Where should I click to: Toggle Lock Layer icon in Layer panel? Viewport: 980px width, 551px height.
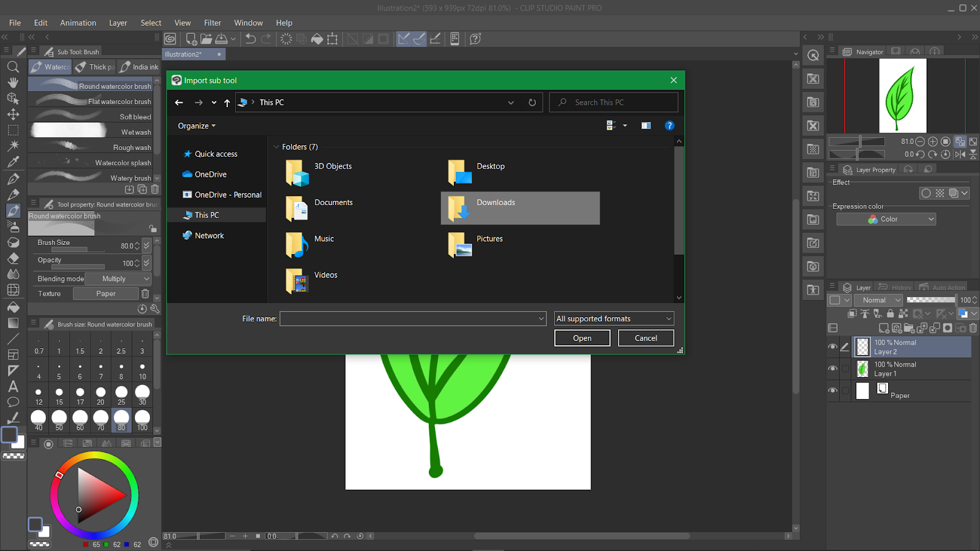click(x=890, y=313)
